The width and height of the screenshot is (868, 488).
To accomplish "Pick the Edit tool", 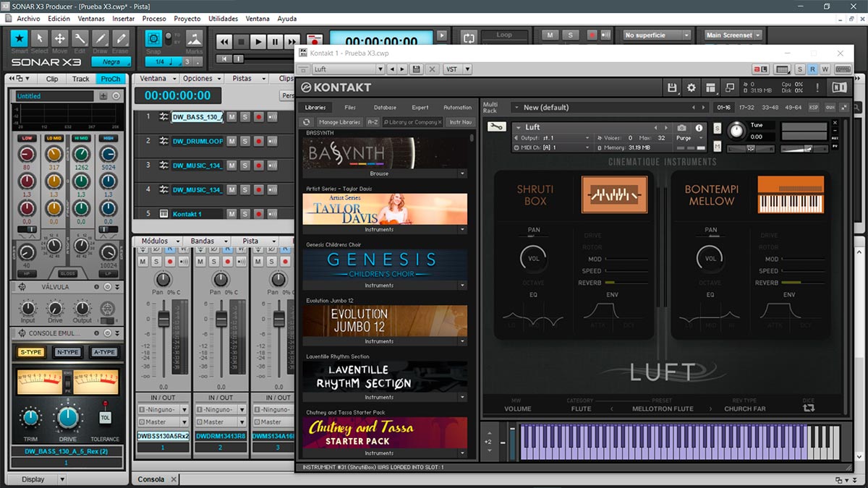I will pos(80,38).
